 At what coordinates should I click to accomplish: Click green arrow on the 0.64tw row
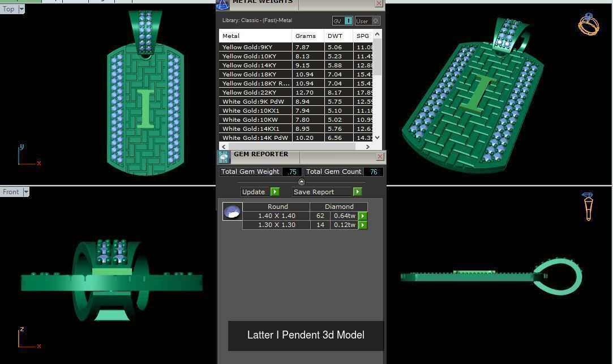(x=363, y=216)
